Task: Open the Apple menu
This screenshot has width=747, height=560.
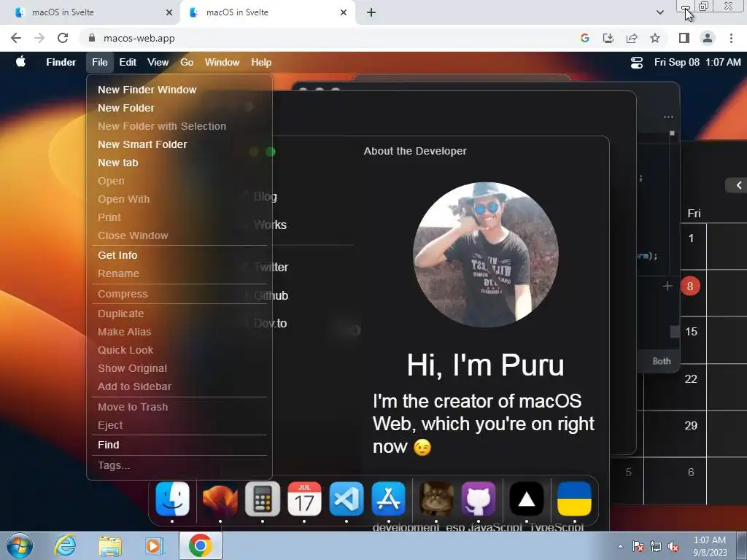Action: (x=20, y=62)
